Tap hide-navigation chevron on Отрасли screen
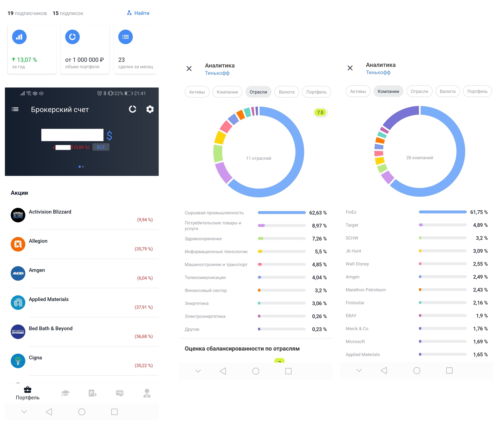Screen dimensions: 504x437 (x=198, y=371)
